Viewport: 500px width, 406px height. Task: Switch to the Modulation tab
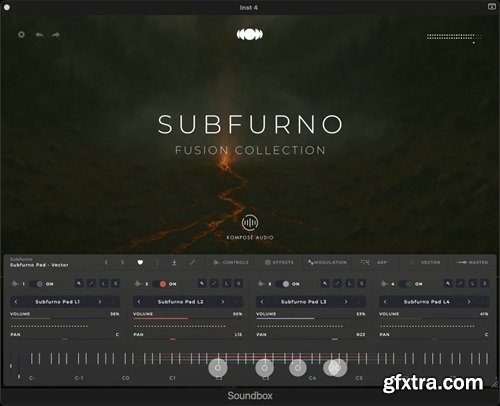point(327,262)
